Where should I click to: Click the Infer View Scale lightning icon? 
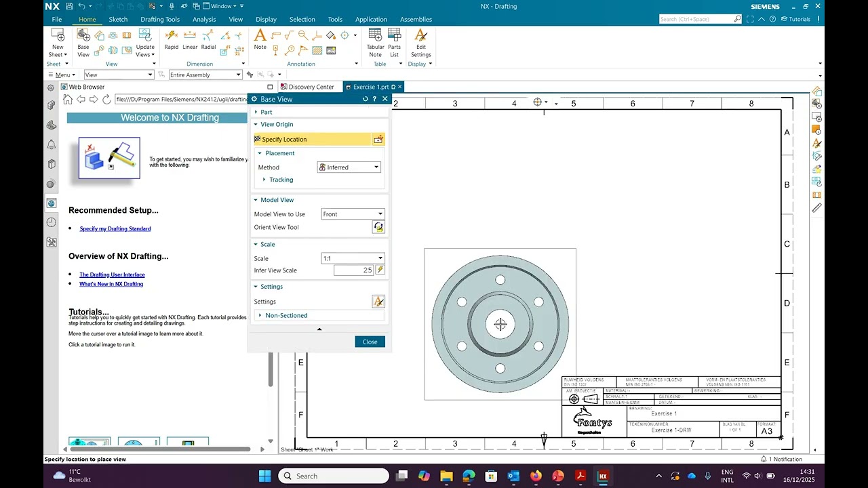tap(380, 270)
